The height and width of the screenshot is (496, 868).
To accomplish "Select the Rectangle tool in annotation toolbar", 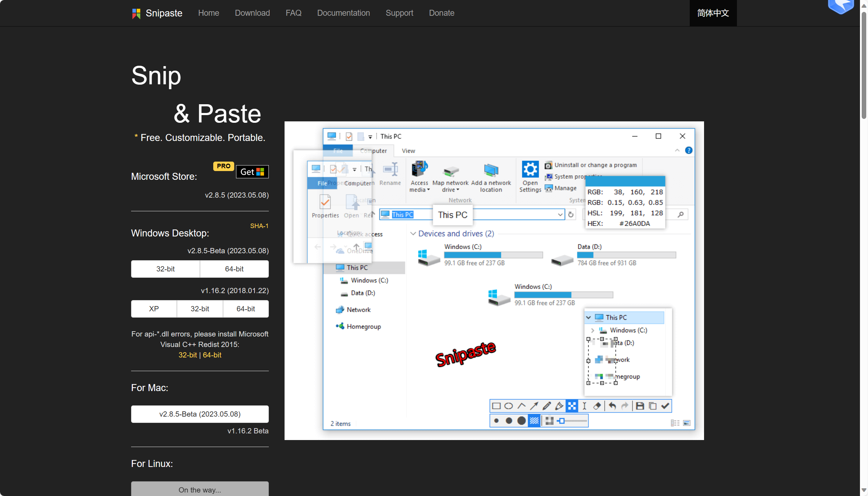I will click(x=496, y=406).
